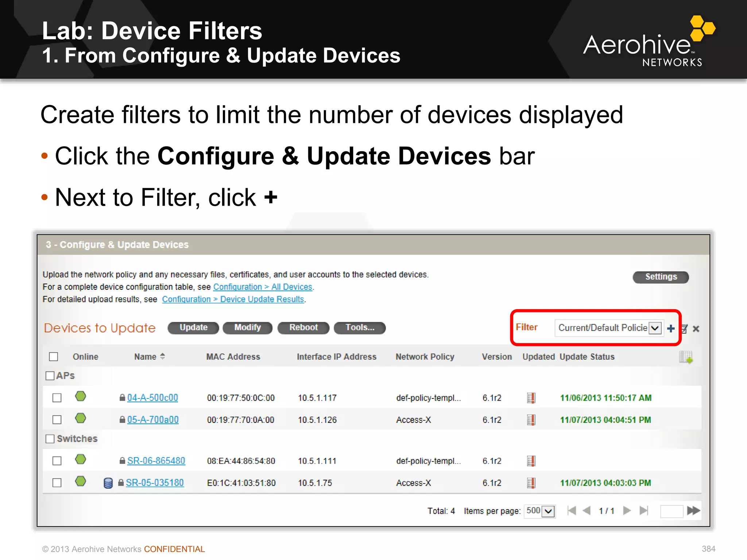747x560 pixels.
Task: Click MAC address E0:1C:41:03:51:80
Action: (x=241, y=483)
